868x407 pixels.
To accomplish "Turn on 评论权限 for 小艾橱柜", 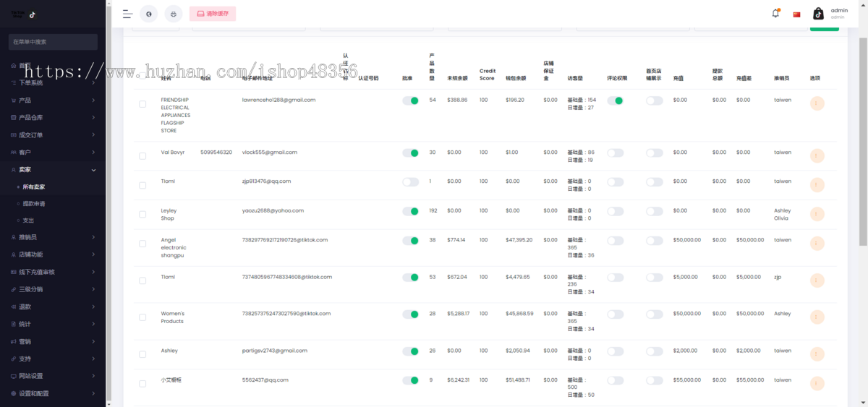I will (615, 380).
